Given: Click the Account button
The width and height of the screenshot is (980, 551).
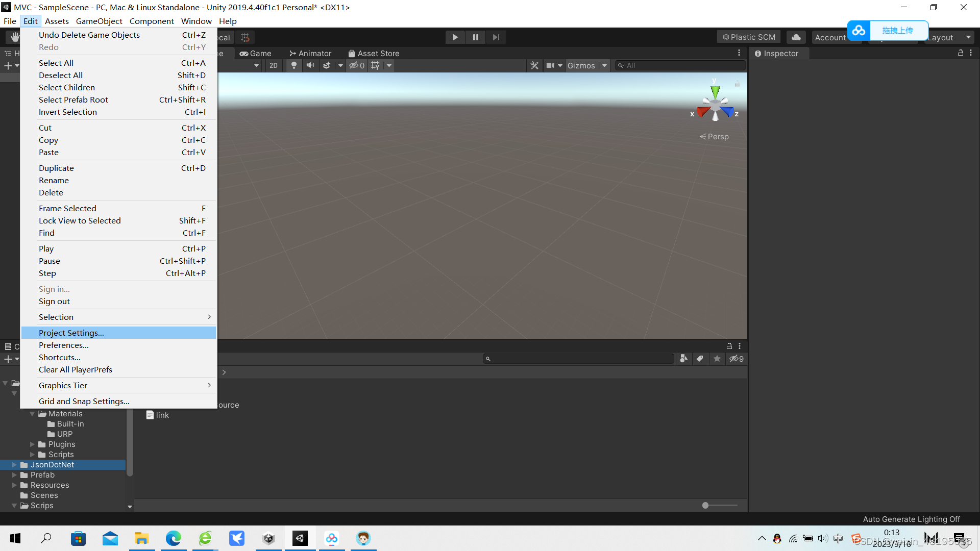Looking at the screenshot, I should coord(830,37).
